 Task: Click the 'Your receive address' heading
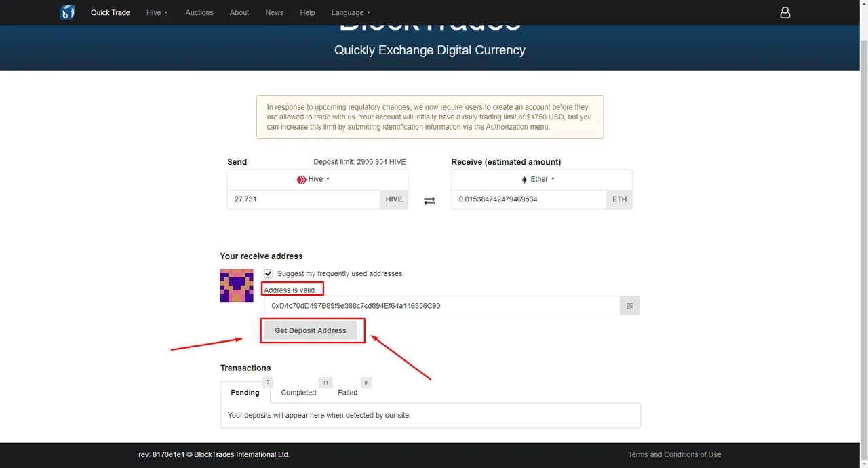[x=261, y=256]
